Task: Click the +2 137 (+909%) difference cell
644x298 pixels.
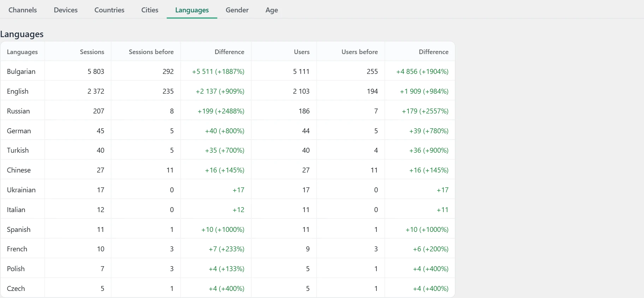Action: pyautogui.click(x=220, y=91)
